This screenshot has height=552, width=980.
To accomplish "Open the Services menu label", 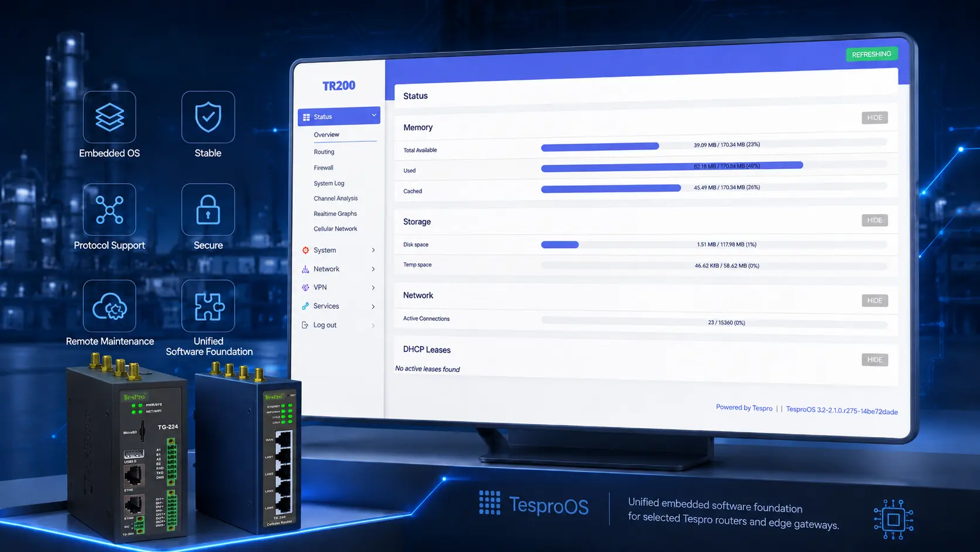I will click(326, 306).
